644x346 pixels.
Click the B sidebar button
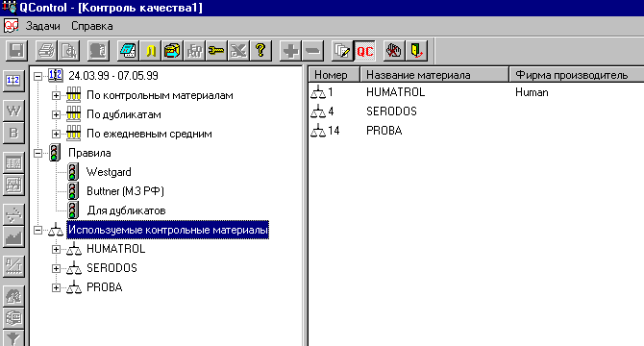coord(13,133)
